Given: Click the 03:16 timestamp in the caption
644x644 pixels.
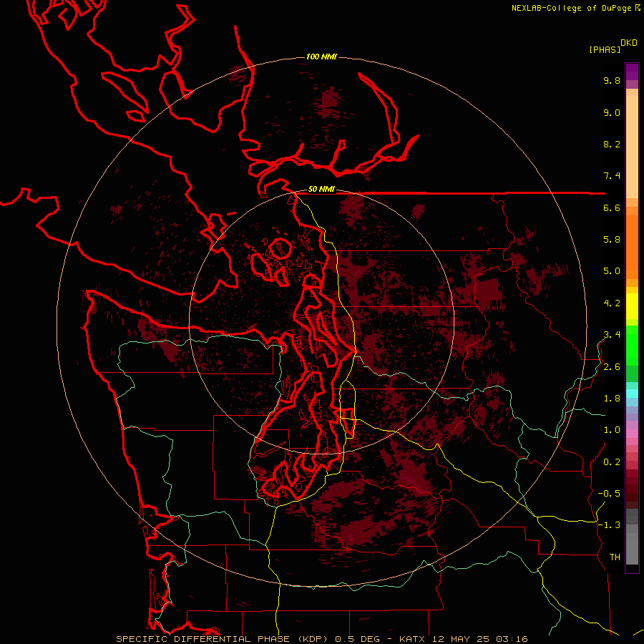Looking at the screenshot, I should pyautogui.click(x=512, y=639).
